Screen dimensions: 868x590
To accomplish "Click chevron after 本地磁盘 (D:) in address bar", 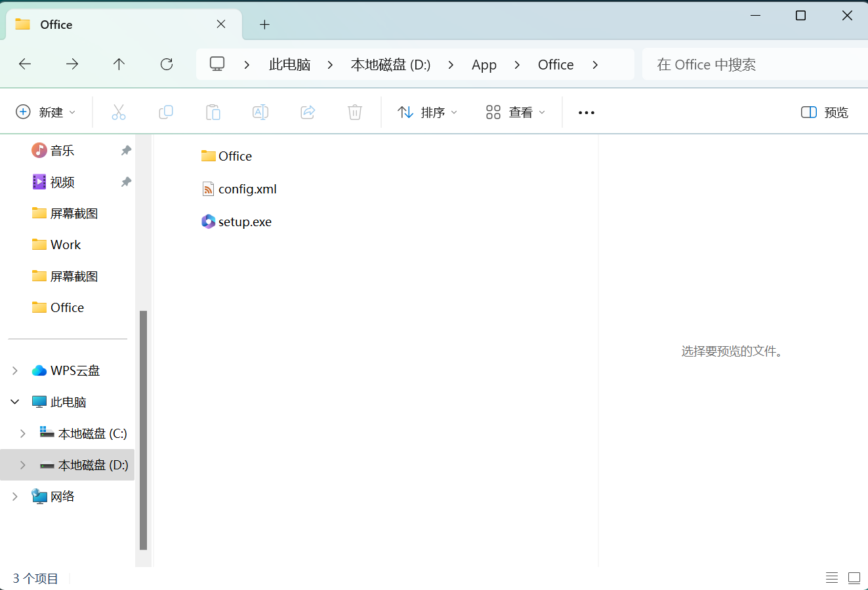I will [x=451, y=64].
